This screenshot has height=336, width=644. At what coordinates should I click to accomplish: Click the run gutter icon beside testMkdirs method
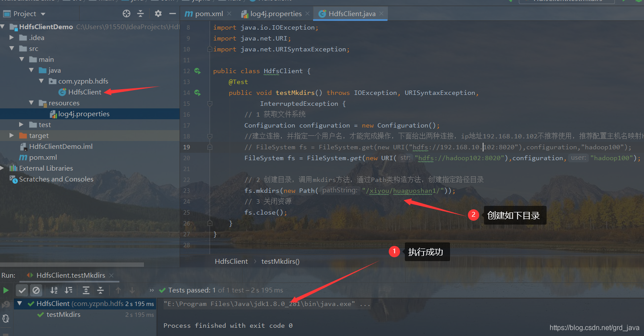pos(197,93)
